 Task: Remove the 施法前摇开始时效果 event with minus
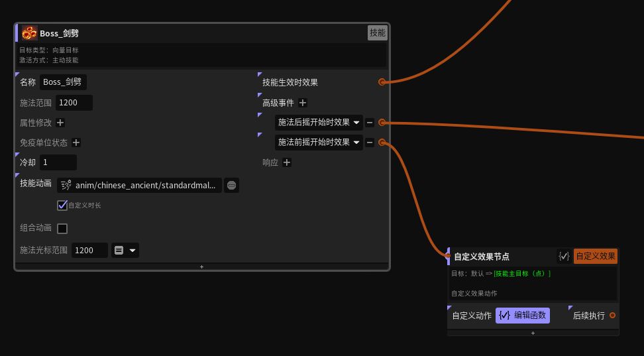[x=370, y=143]
